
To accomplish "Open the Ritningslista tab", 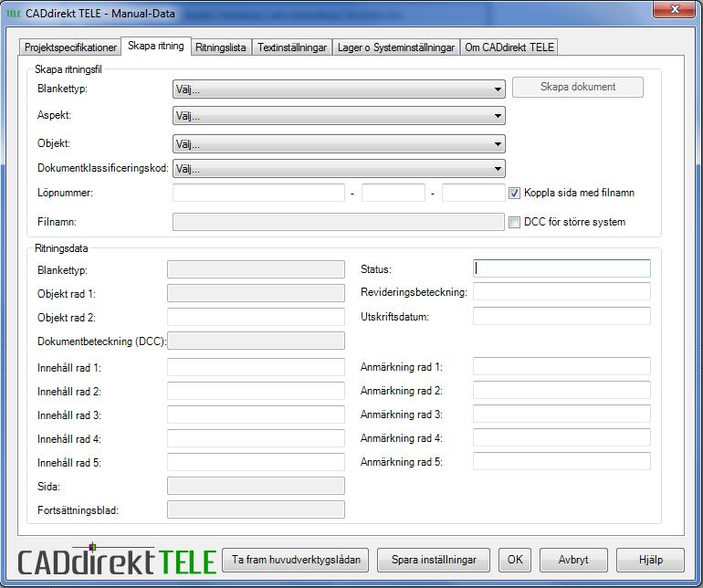I will [x=221, y=47].
